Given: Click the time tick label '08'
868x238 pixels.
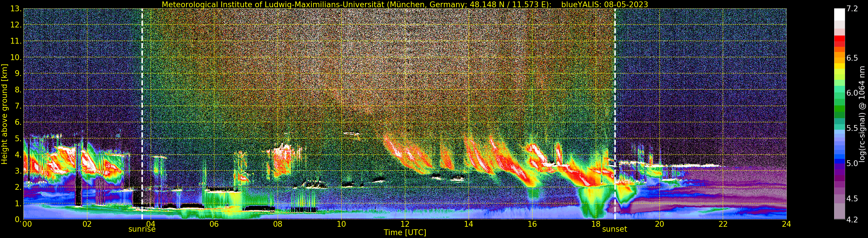Looking at the screenshot, I should point(278,224).
